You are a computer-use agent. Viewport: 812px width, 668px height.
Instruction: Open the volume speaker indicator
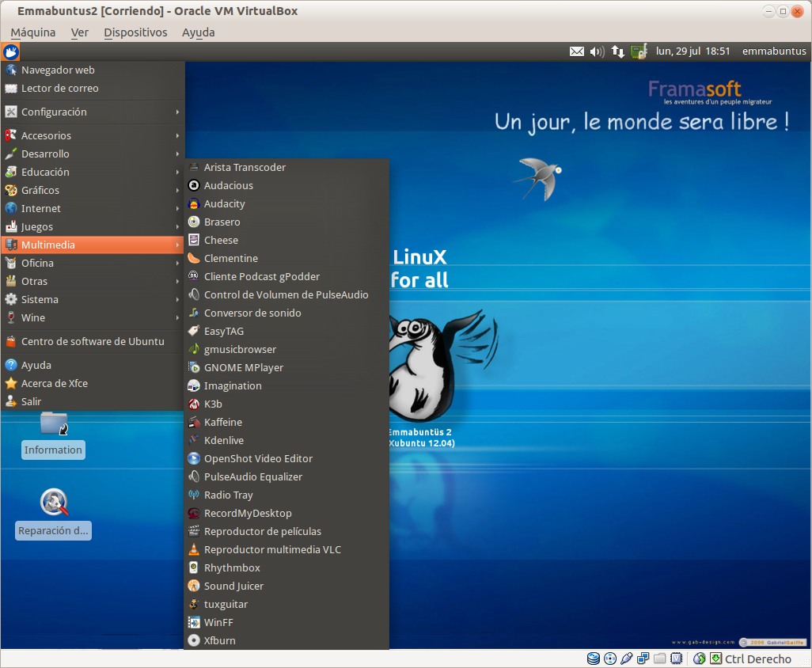[598, 51]
